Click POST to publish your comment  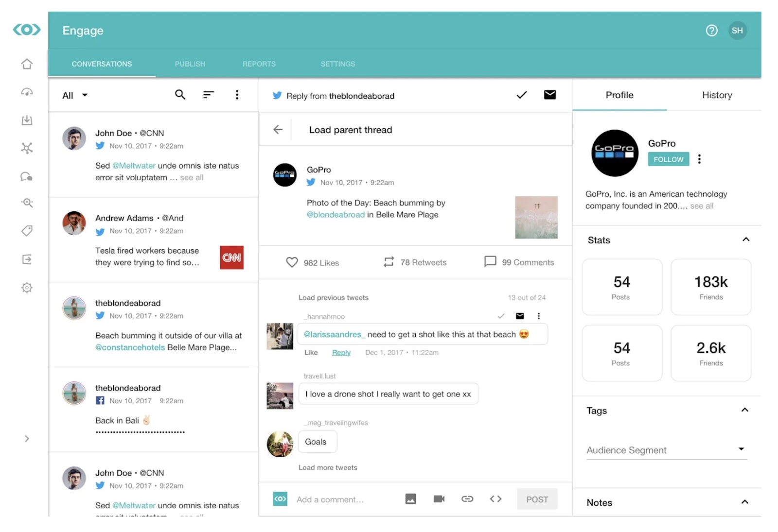(x=537, y=499)
